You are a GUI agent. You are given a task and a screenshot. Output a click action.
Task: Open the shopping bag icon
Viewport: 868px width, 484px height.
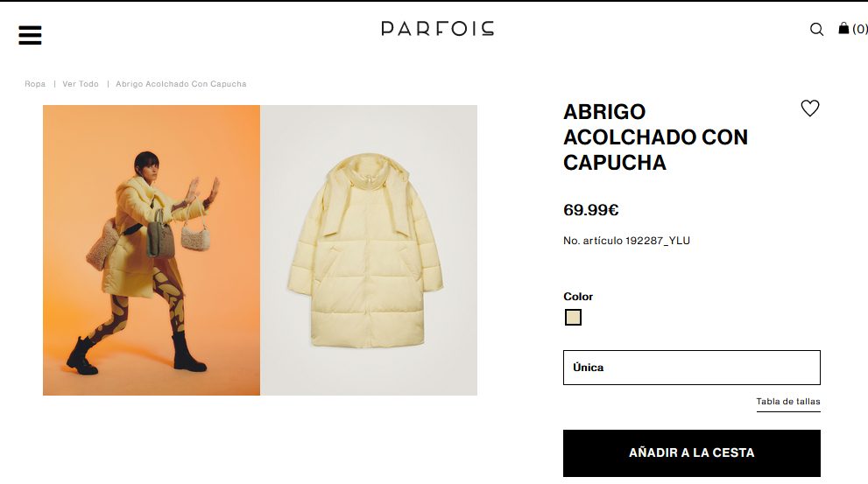pyautogui.click(x=843, y=28)
